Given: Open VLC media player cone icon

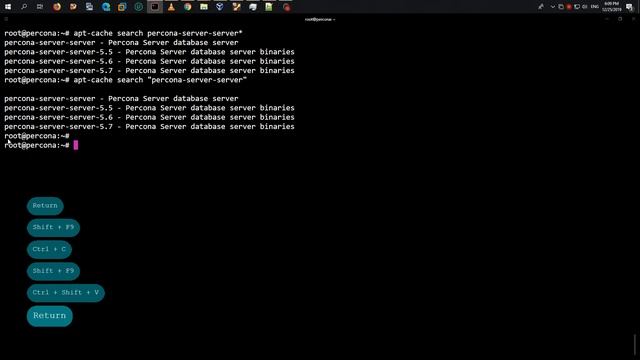Looking at the screenshot, I should [x=171, y=7].
